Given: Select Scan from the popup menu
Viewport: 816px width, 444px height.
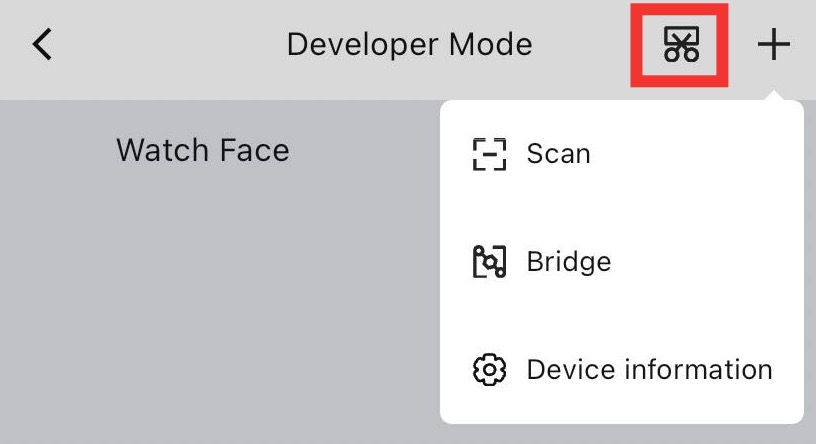Looking at the screenshot, I should tap(621, 154).
